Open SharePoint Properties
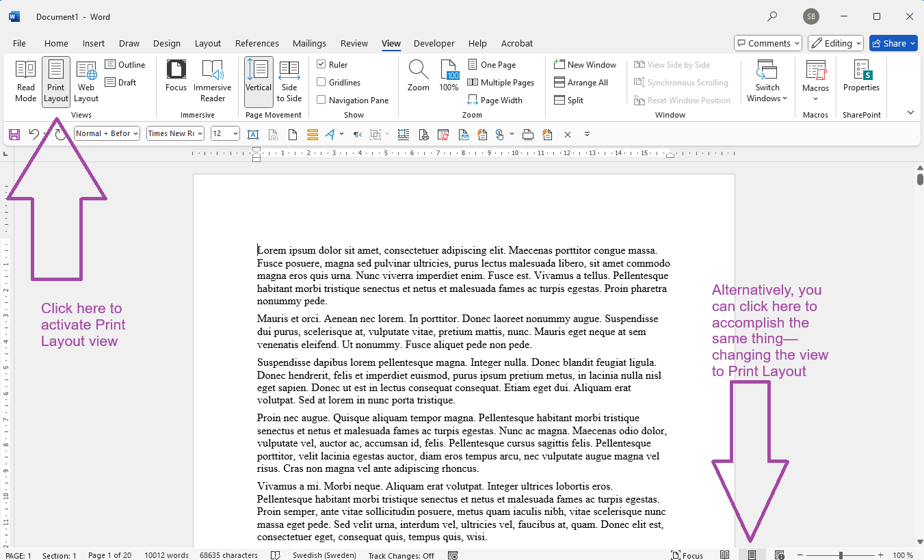 (861, 76)
